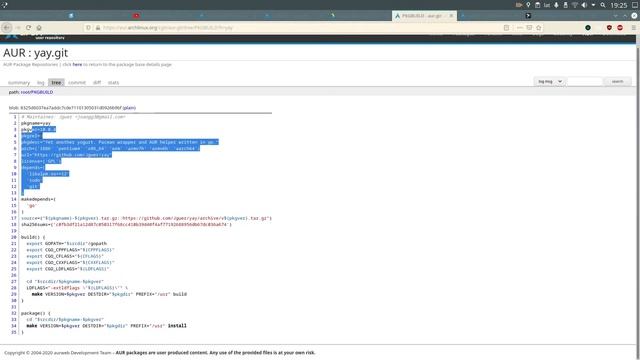
Task: Open the search magnifier in top panel
Action: pos(603,5)
